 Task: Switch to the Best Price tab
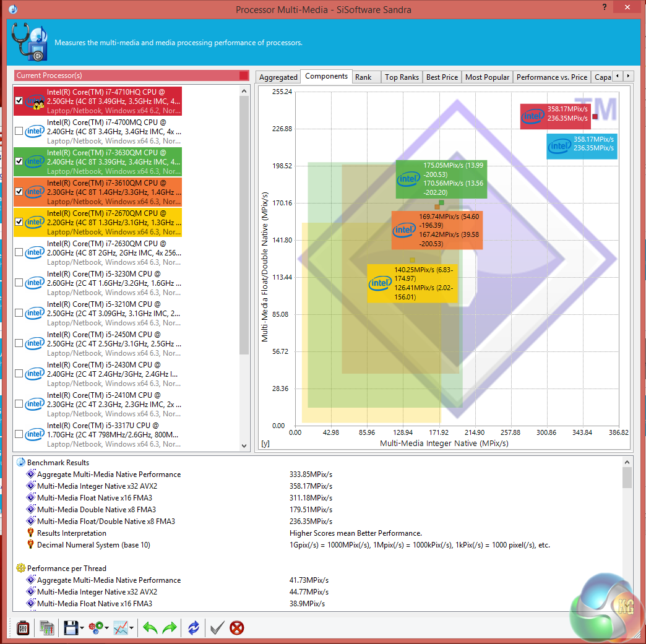tap(442, 77)
